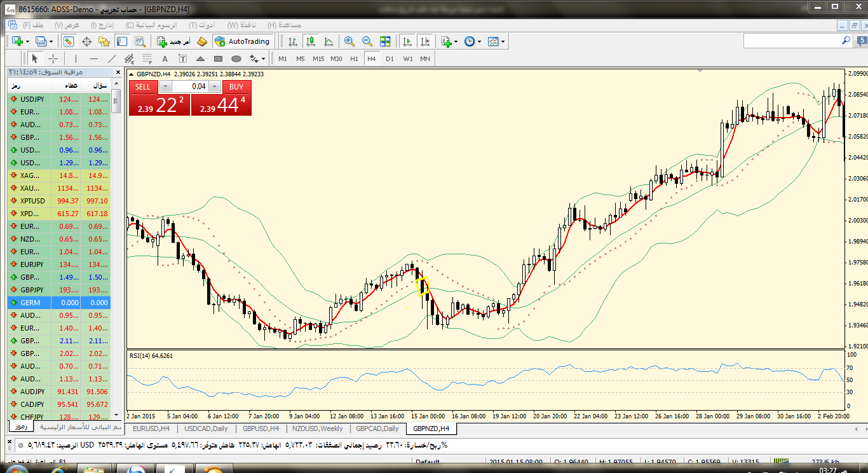Select the equidistant channel tool

point(130,58)
